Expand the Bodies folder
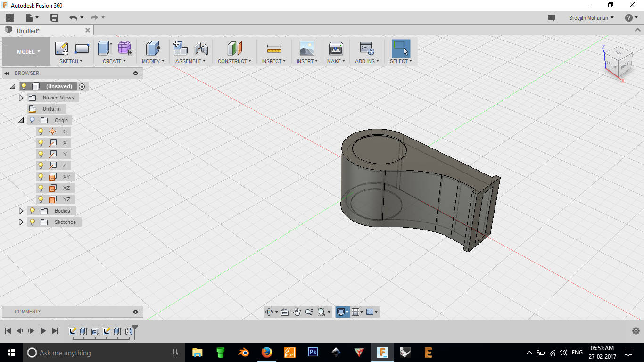 21,211
